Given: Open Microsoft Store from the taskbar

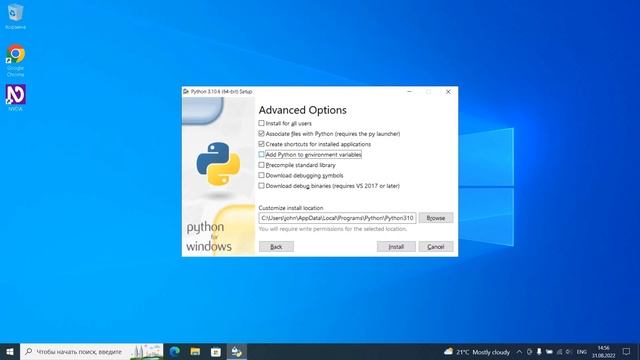Looking at the screenshot, I should point(216,351).
